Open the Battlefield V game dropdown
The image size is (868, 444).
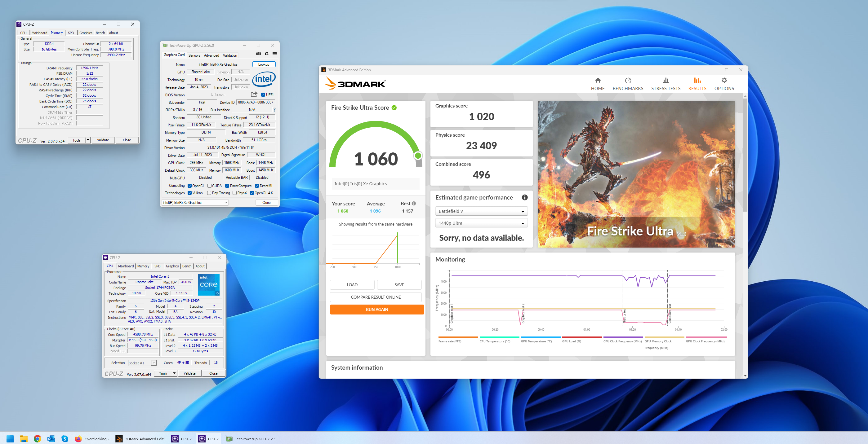tap(481, 211)
